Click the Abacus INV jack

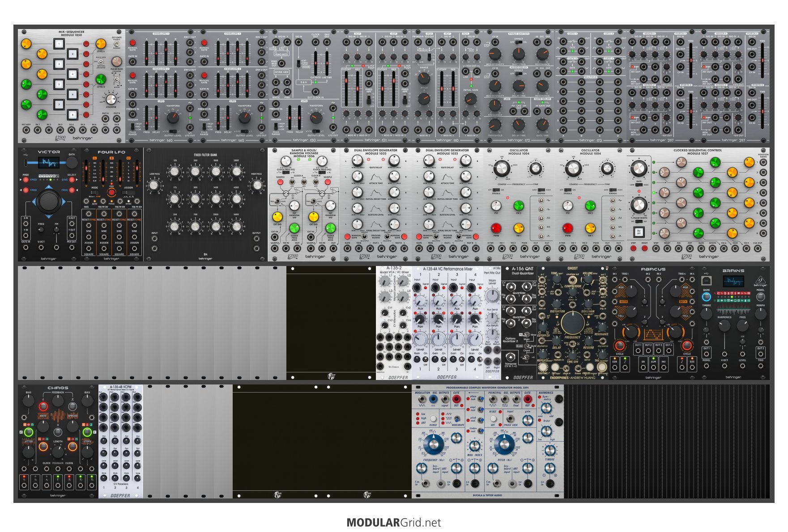click(663, 367)
